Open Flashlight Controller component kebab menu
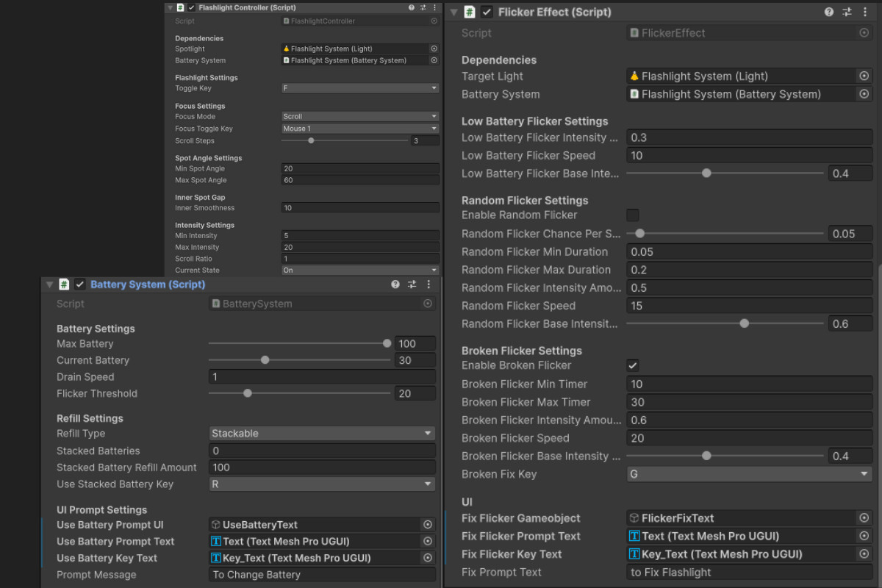The image size is (882, 588). pyautogui.click(x=434, y=7)
